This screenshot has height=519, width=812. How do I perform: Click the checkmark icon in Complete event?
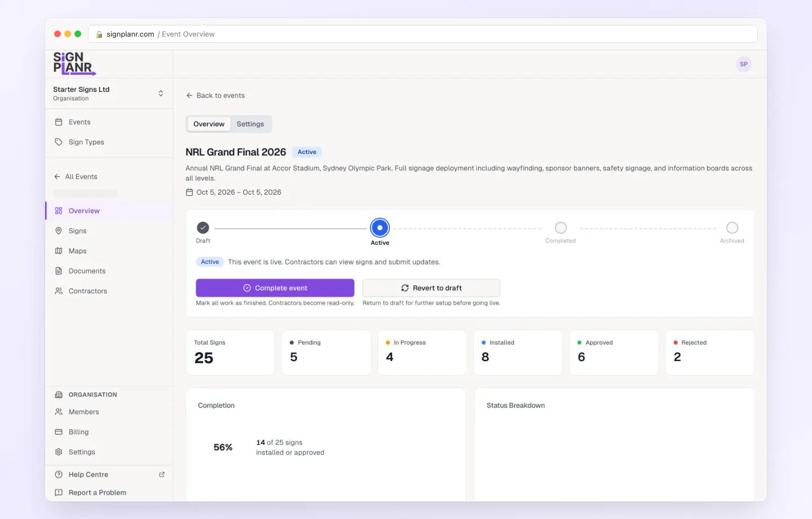click(x=247, y=288)
